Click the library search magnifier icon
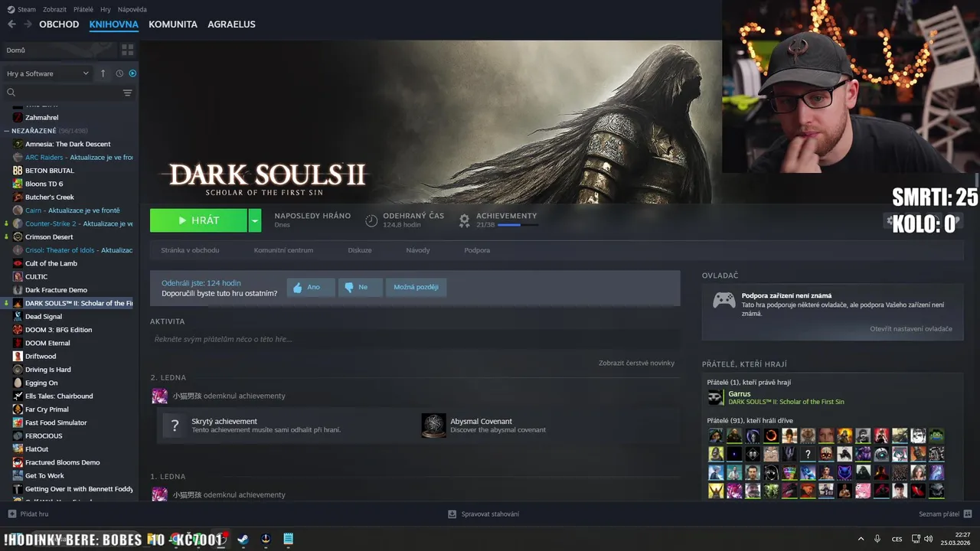The height and width of the screenshot is (551, 980). point(11,93)
